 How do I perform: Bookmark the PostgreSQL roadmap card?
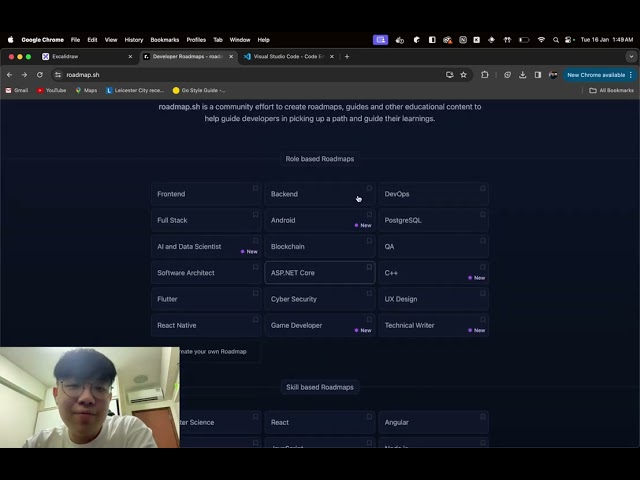[483, 214]
